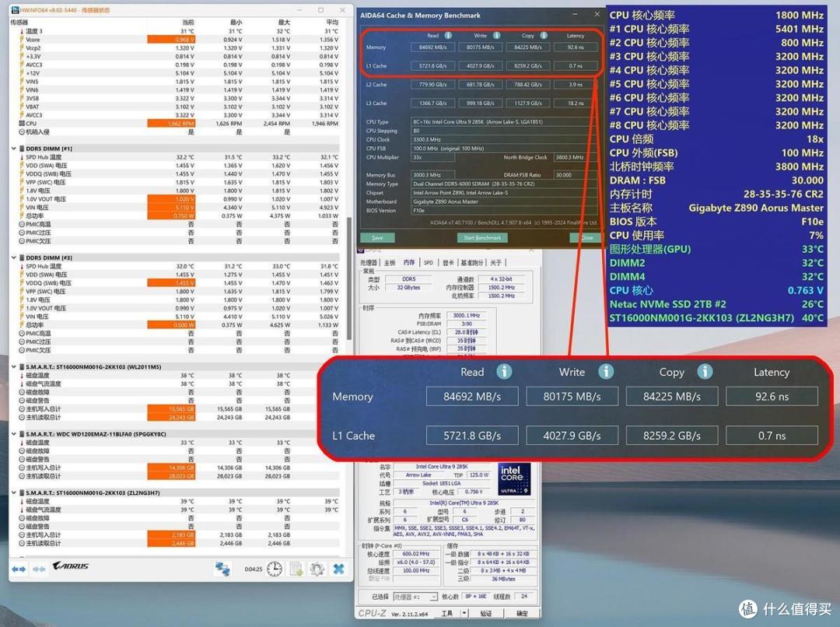The image size is (840, 627).
Task: Minimize the AIDA64 benchmark window
Action: click(576, 15)
